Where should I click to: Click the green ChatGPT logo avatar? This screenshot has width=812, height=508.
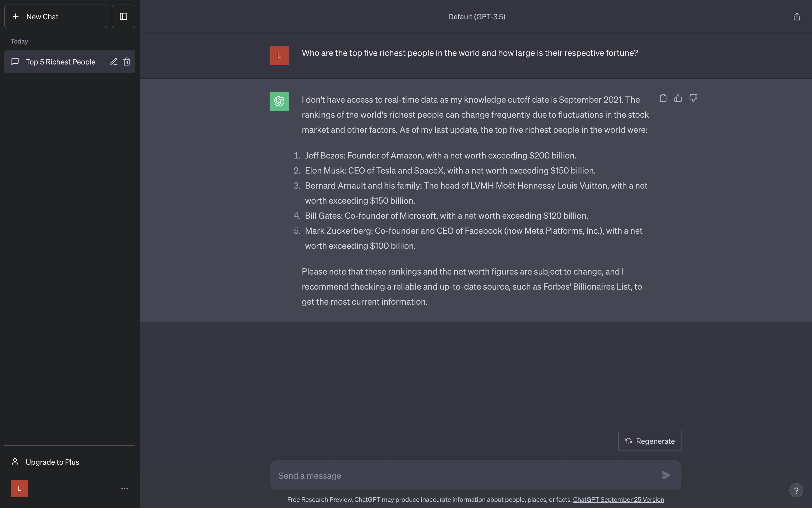coord(279,101)
